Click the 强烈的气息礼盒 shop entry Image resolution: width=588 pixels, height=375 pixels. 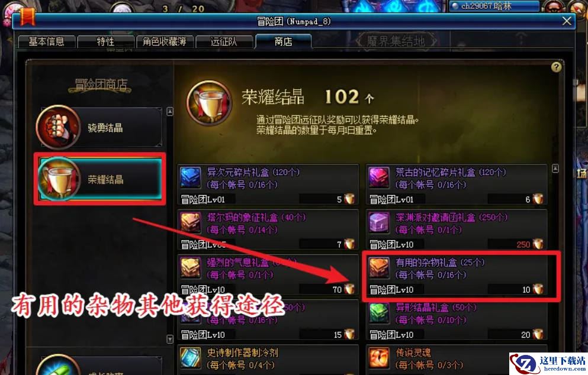point(268,276)
